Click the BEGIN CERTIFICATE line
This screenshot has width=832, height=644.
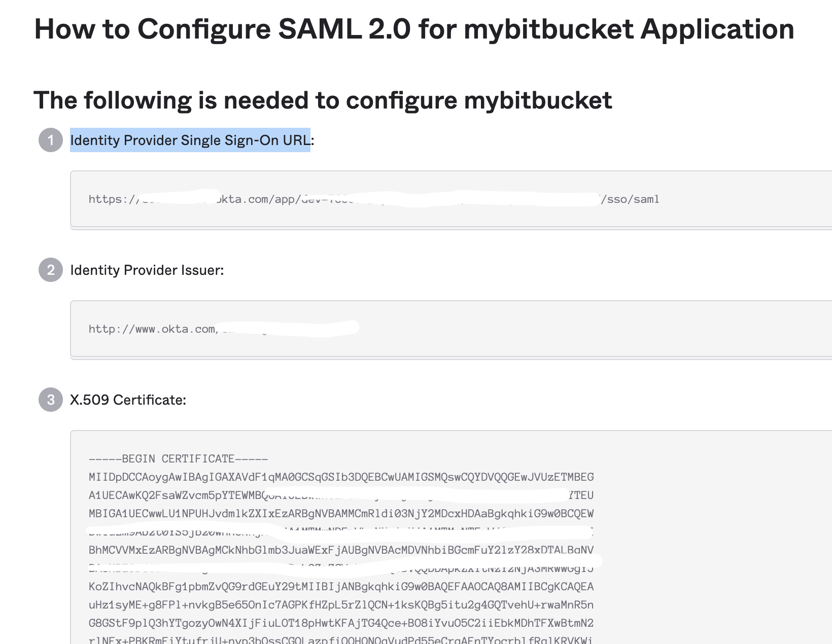coord(178,459)
